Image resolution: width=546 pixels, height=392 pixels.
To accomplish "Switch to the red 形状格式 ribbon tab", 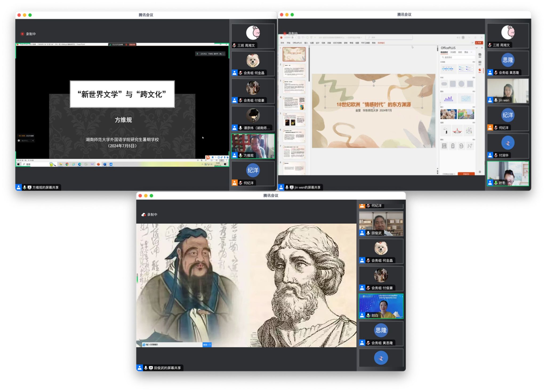I will coord(381,43).
